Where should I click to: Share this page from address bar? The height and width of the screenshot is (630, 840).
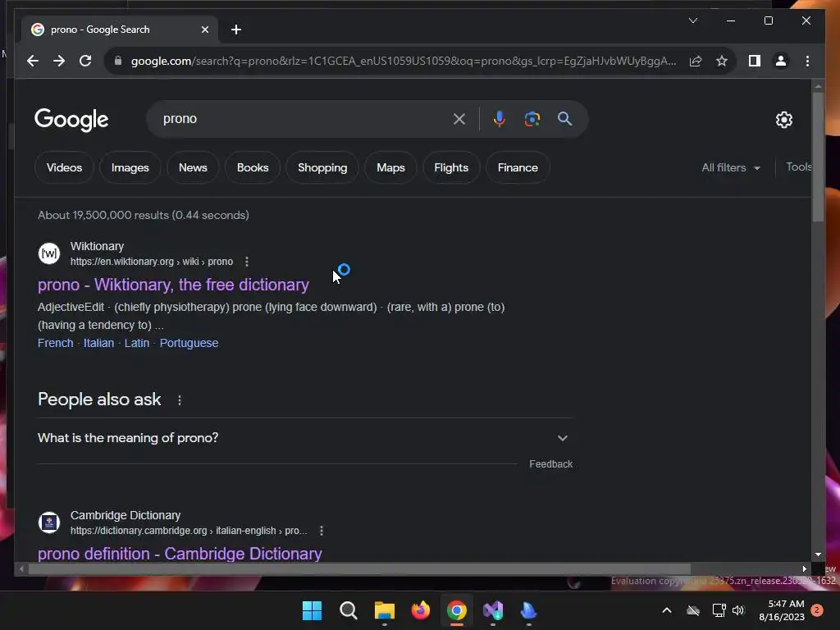[x=696, y=61]
